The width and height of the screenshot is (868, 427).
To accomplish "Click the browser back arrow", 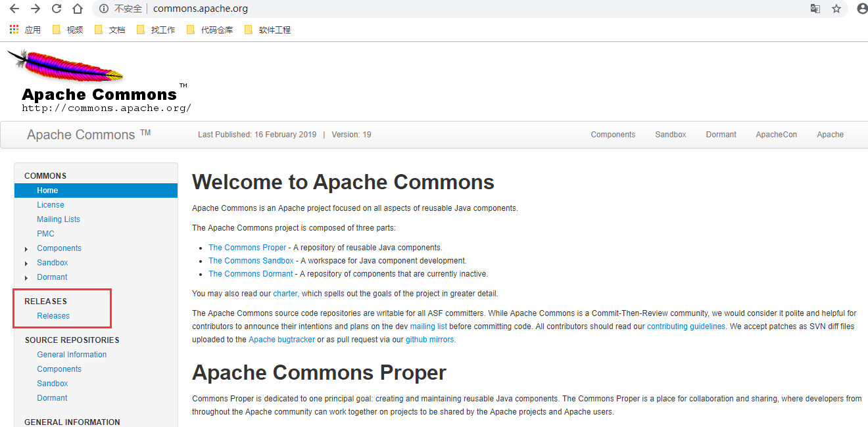I will click(14, 9).
